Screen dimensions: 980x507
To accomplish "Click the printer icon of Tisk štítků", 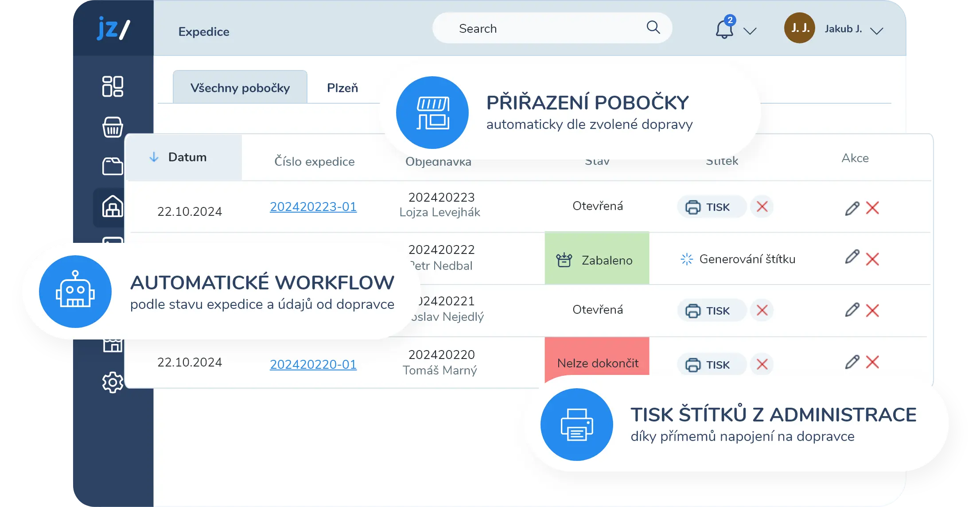I will tap(577, 425).
